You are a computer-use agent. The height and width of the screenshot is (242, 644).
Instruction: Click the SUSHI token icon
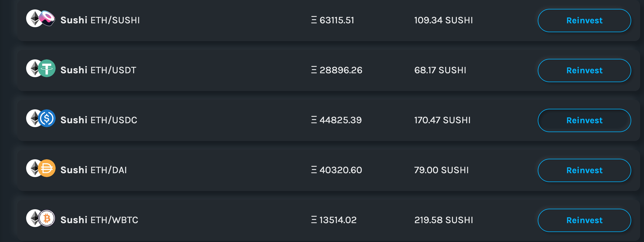pyautogui.click(x=47, y=18)
